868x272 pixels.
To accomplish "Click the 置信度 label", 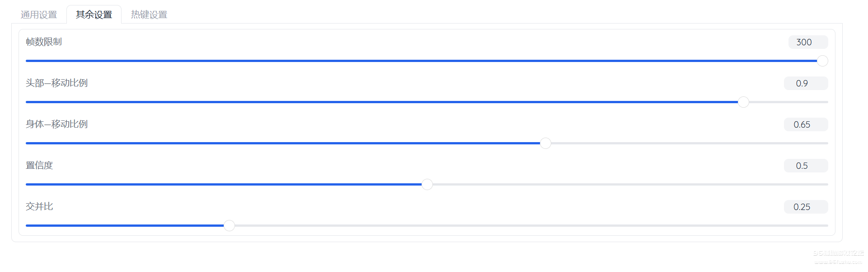I will click(x=39, y=165).
